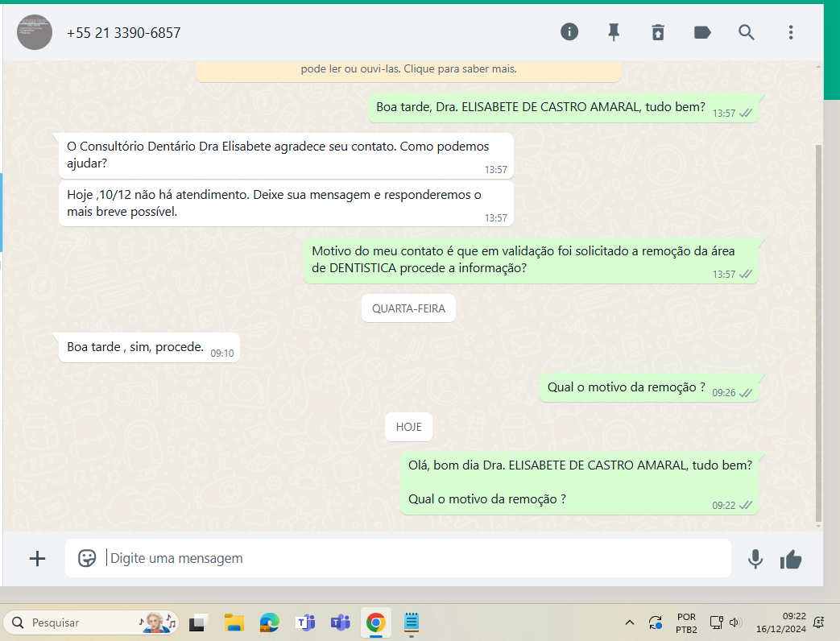Focus the 'Digite uma mensagem' input field

point(403,558)
